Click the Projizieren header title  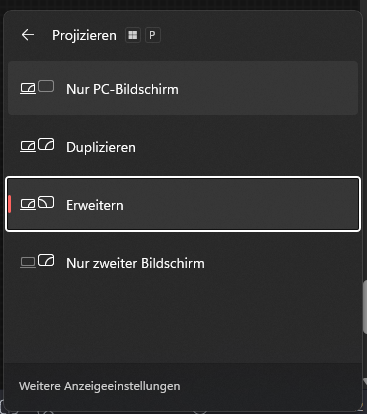pyautogui.click(x=84, y=35)
